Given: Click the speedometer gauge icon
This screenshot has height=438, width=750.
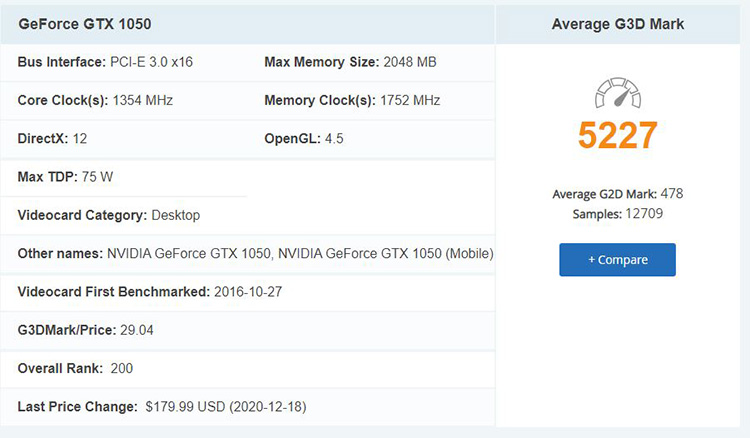Looking at the screenshot, I should click(x=618, y=92).
